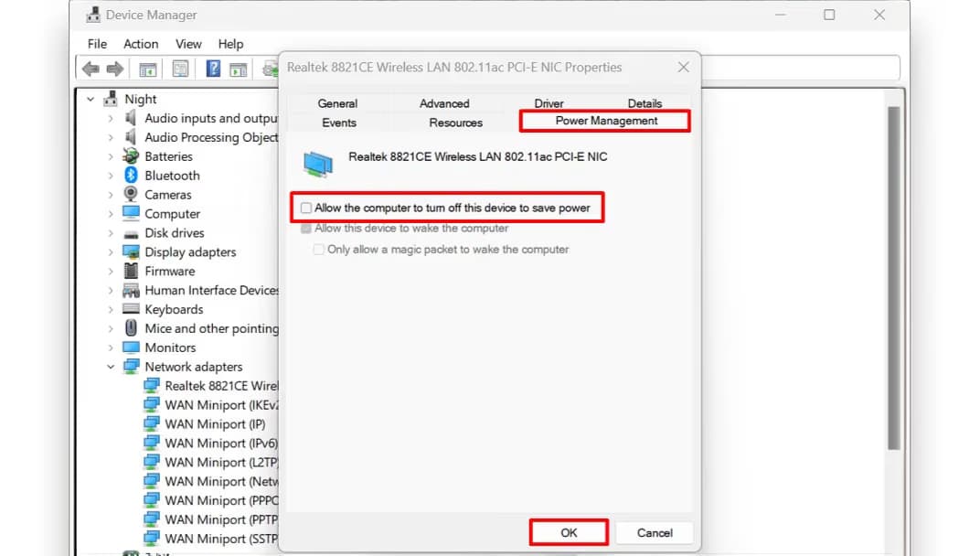The height and width of the screenshot is (556, 980).
Task: Switch to the Advanced tab
Action: point(444,103)
